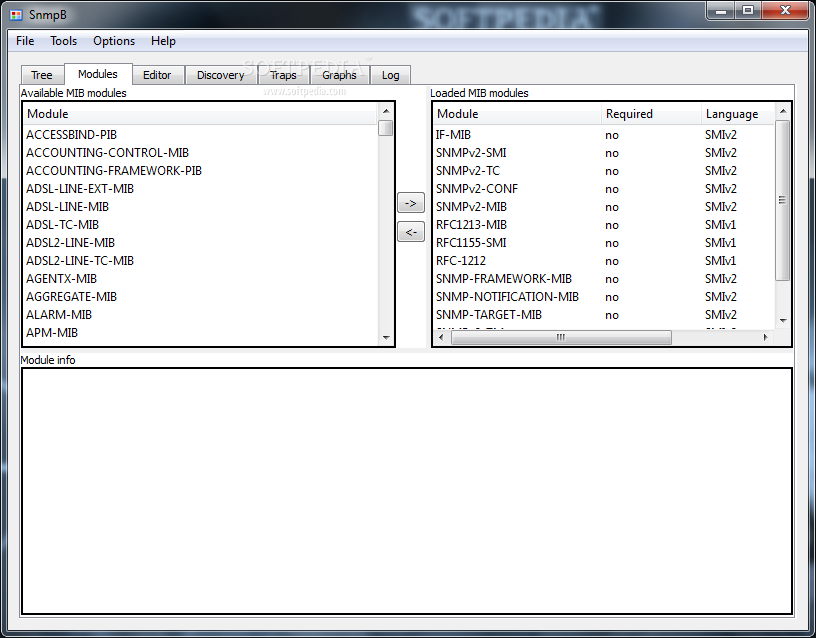This screenshot has height=638, width=816.
Task: Open the Options menu
Action: tap(114, 41)
